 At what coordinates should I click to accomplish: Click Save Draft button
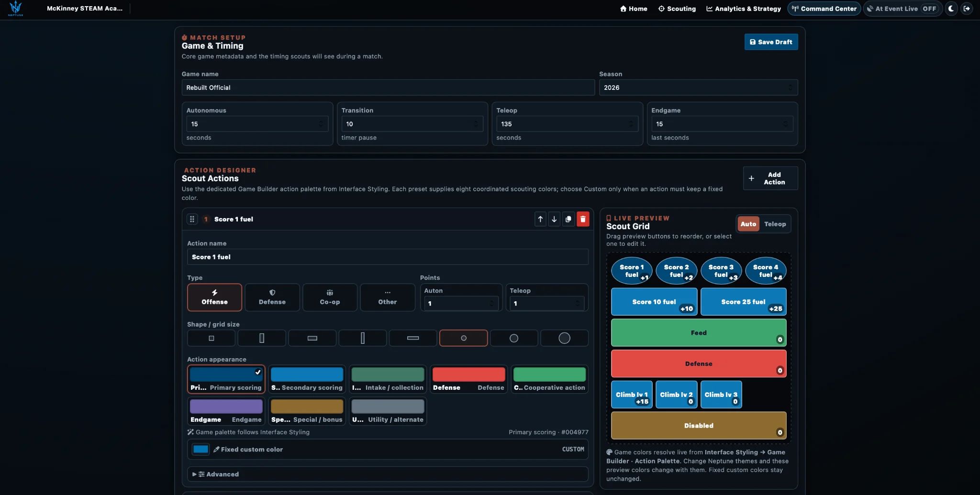pyautogui.click(x=771, y=42)
